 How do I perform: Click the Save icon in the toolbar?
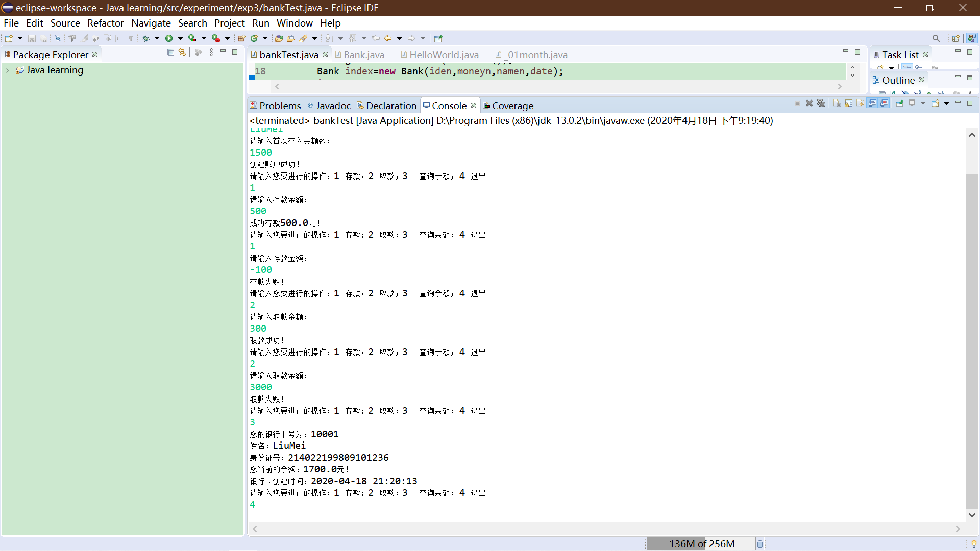point(32,38)
